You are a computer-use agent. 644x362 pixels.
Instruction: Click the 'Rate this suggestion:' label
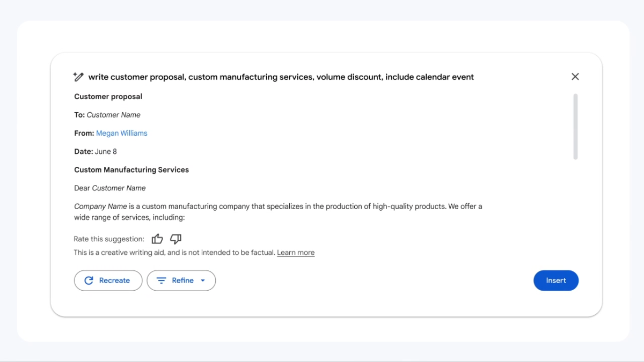pos(109,239)
